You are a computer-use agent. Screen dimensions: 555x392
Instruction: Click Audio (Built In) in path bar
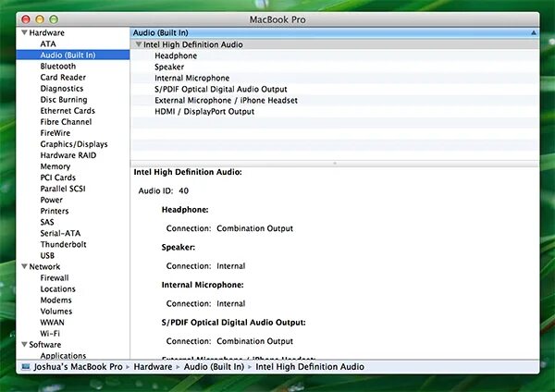(x=214, y=366)
